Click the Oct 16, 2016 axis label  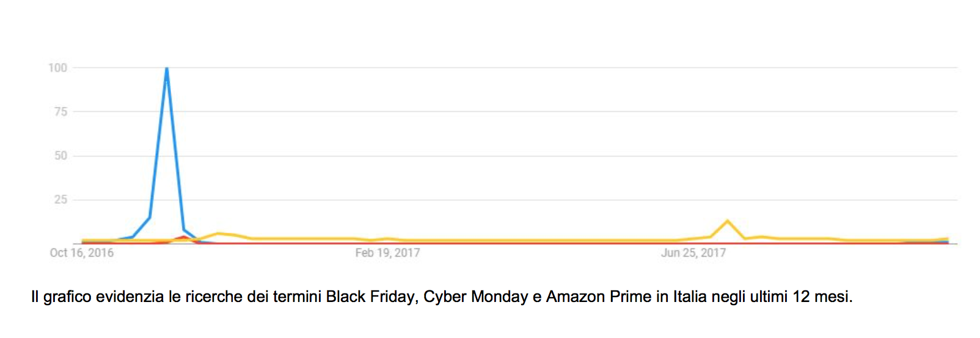[82, 253]
